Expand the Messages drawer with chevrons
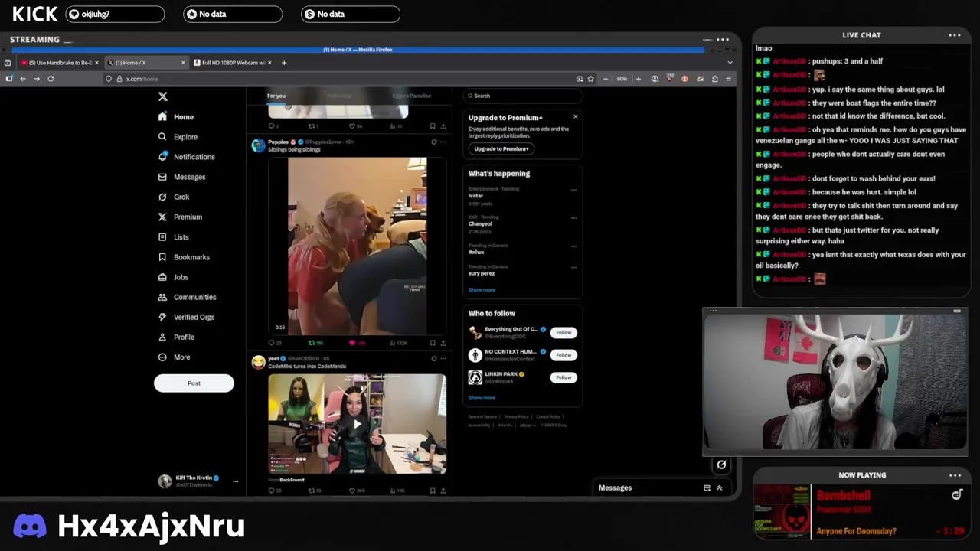This screenshot has height=551, width=980. (719, 487)
